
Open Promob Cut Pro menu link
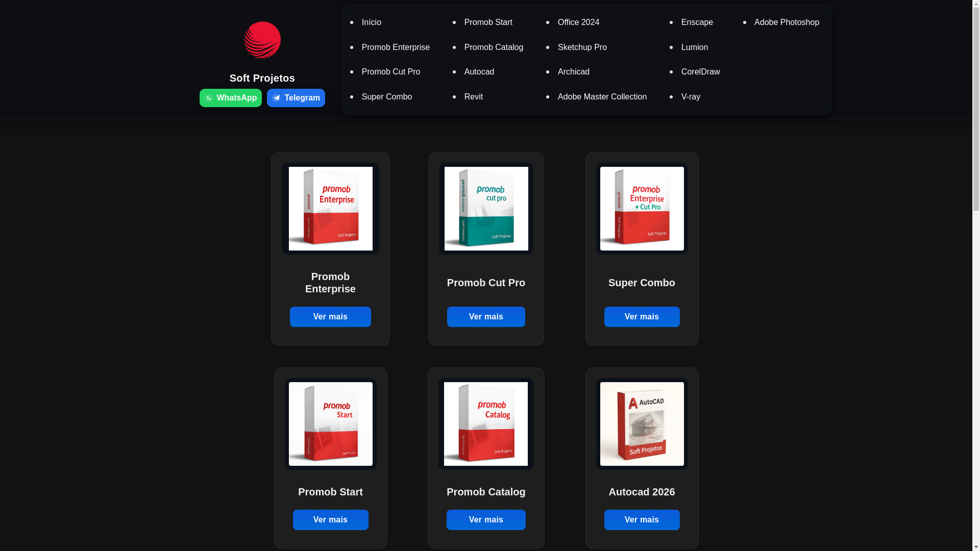click(391, 72)
